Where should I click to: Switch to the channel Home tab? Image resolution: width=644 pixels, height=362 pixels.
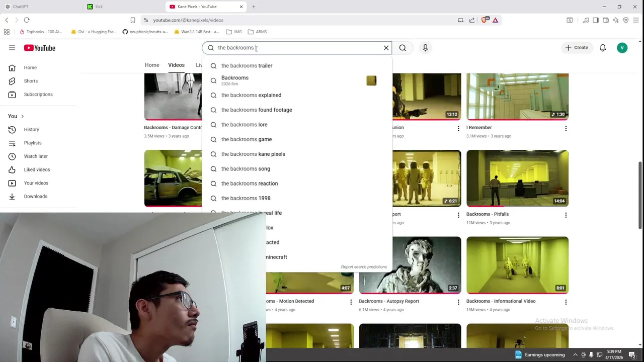[152, 65]
